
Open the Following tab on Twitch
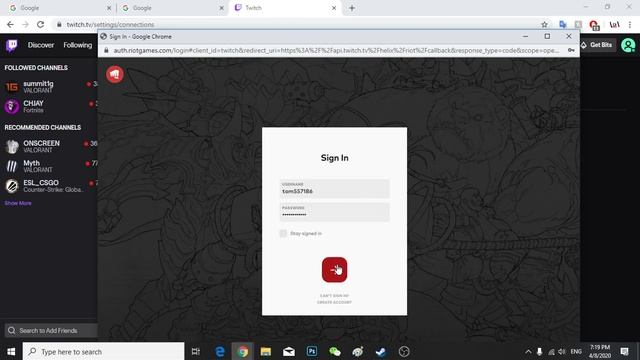[78, 45]
